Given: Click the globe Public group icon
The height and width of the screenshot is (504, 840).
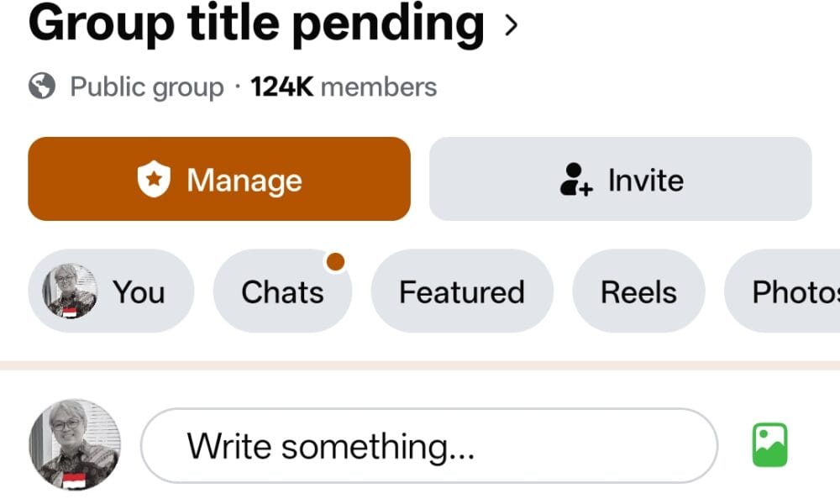Looking at the screenshot, I should tap(42, 86).
